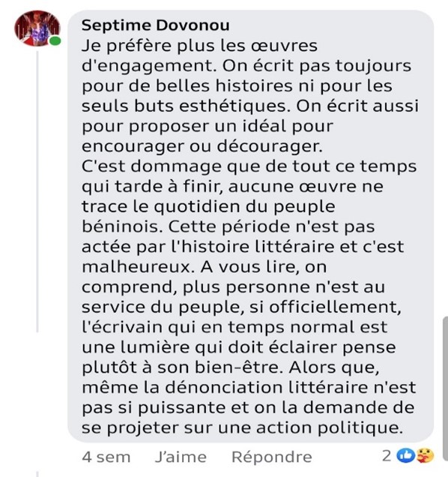The image size is (448, 477).
Task: Click the phrase 'plutôt à son bien-être'
Action: pos(181,367)
